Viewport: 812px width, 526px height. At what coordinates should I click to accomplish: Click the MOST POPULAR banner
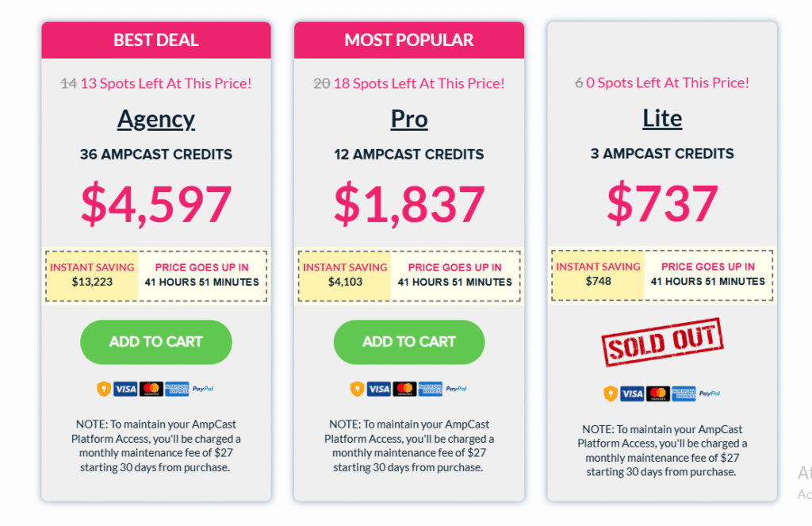coord(409,40)
